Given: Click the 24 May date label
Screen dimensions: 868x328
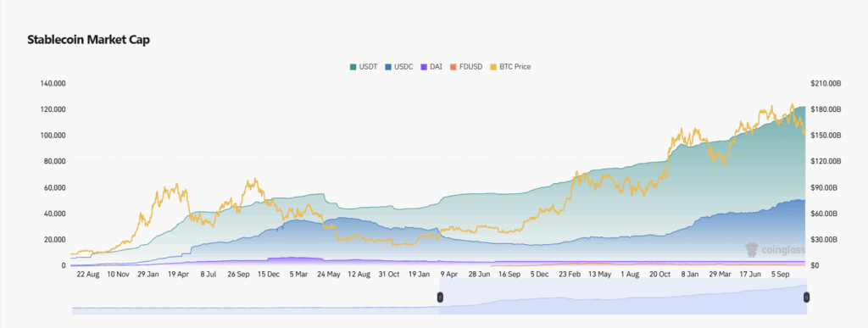Looking at the screenshot, I should click(x=329, y=275).
